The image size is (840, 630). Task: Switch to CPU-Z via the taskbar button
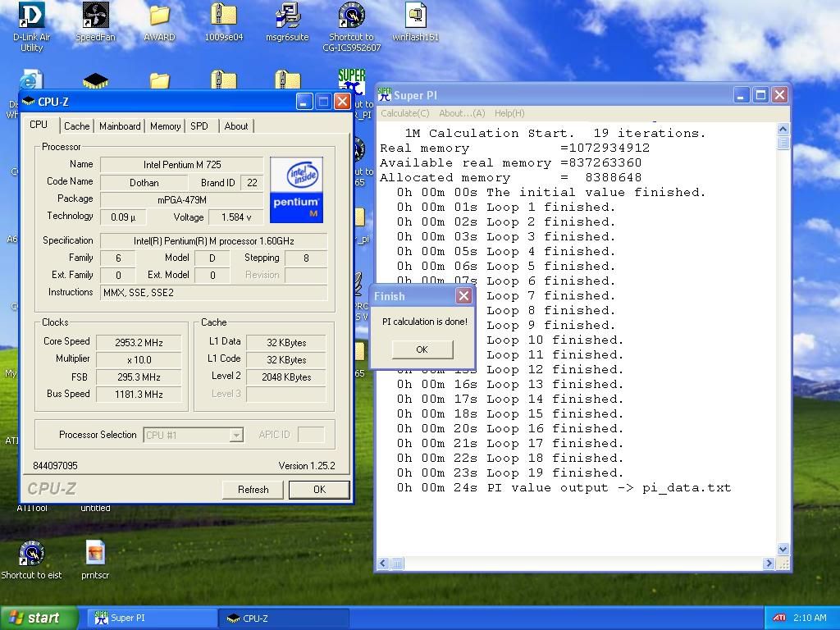(x=283, y=619)
